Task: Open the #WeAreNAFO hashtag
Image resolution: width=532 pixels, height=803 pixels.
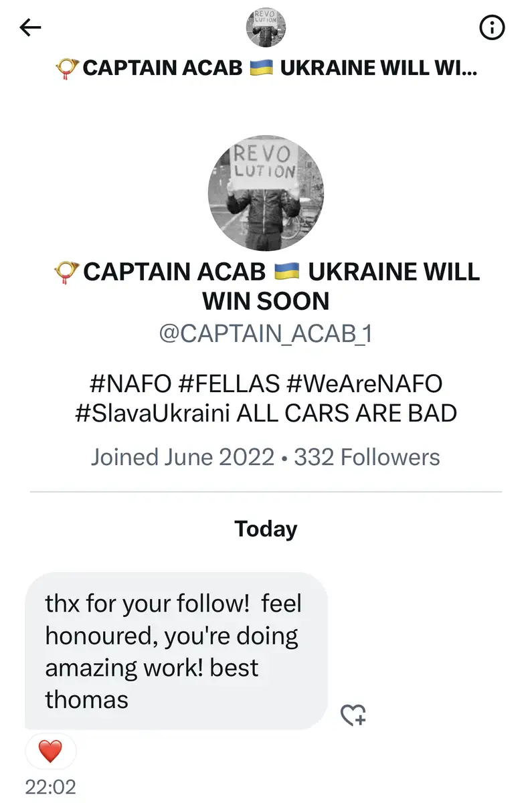Action: coord(363,384)
